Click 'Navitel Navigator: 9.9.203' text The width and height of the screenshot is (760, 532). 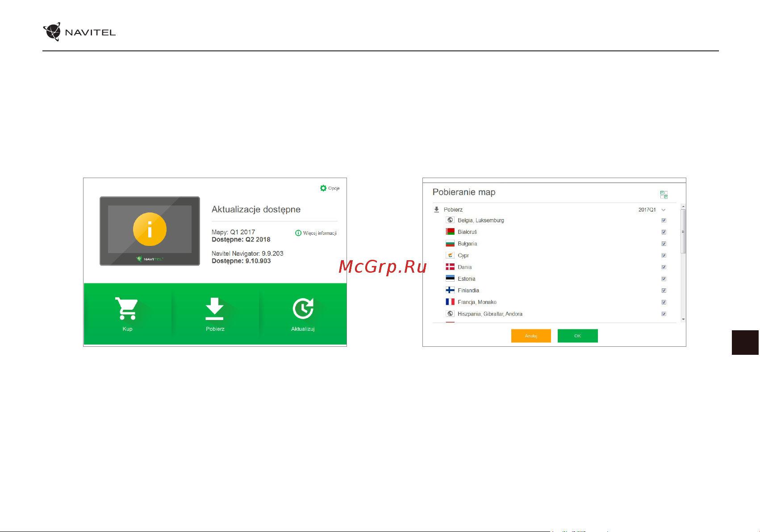point(247,254)
